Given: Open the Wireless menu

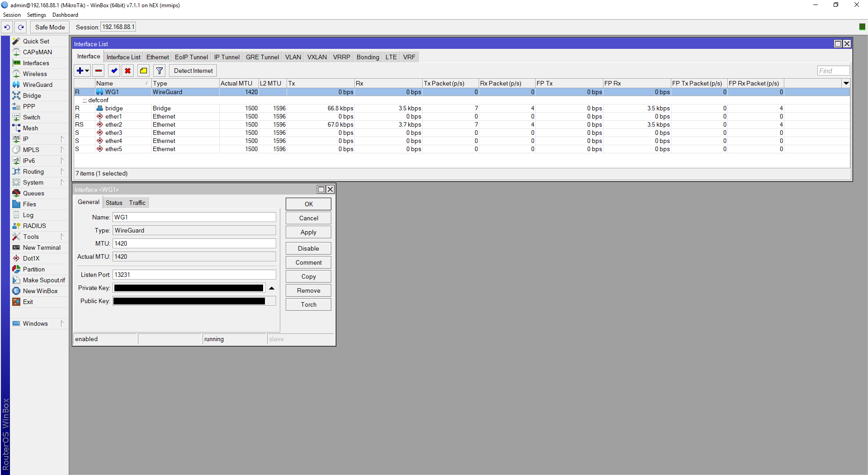Looking at the screenshot, I should point(35,74).
